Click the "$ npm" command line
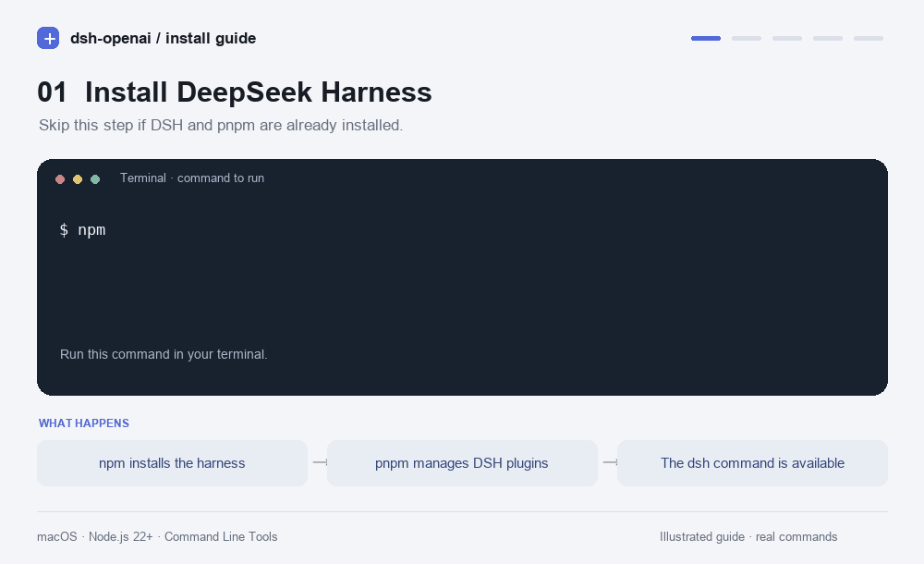 pyautogui.click(x=82, y=229)
